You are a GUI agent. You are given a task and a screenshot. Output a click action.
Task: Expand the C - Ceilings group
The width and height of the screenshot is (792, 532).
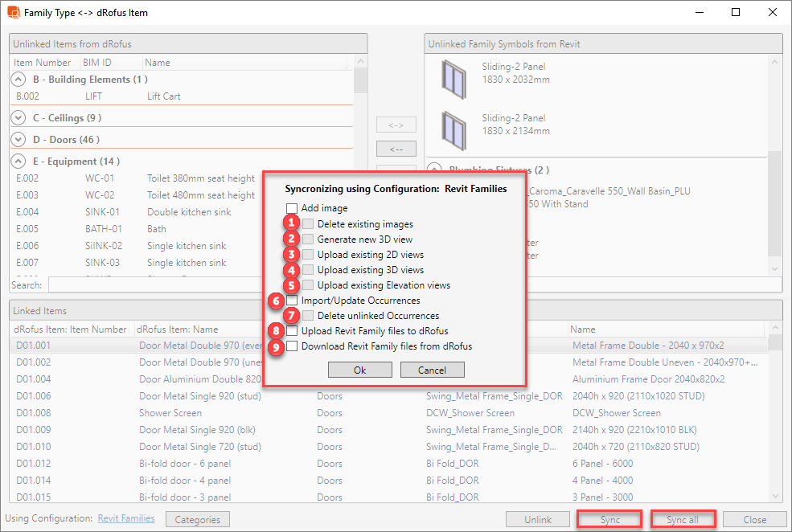[x=19, y=118]
